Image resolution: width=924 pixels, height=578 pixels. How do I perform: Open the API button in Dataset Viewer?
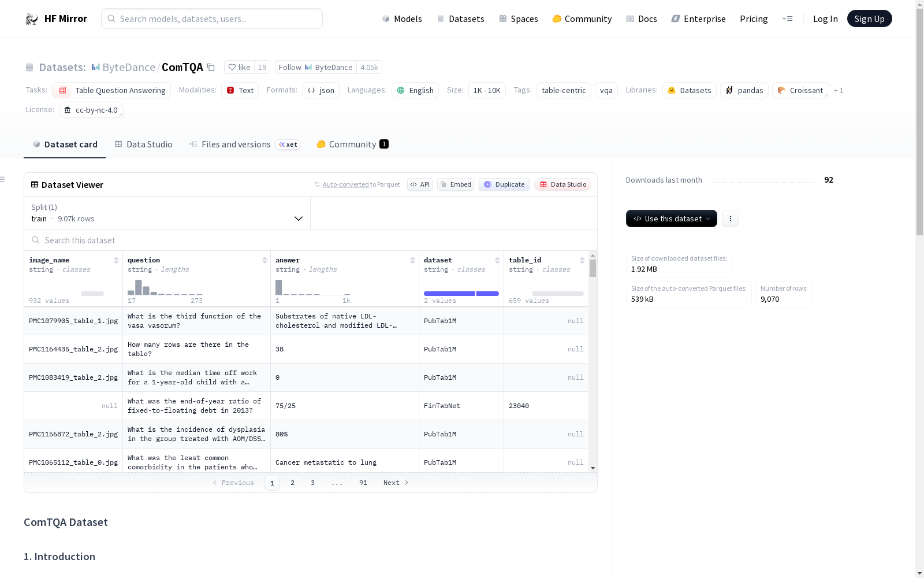pyautogui.click(x=420, y=184)
